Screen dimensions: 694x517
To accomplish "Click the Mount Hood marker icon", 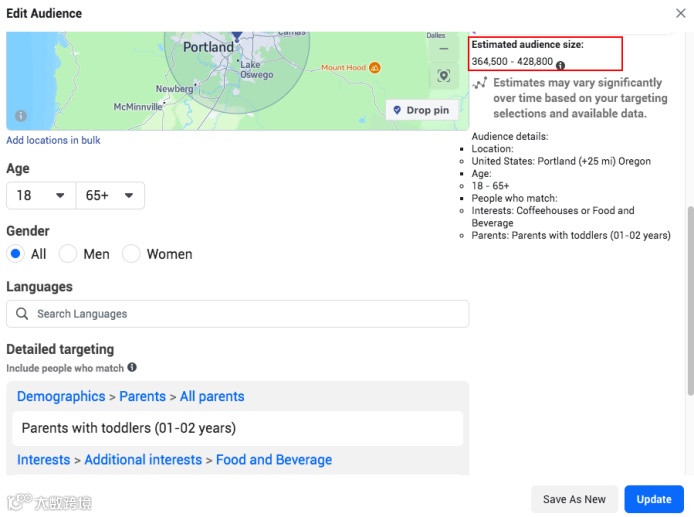I will click(x=374, y=67).
